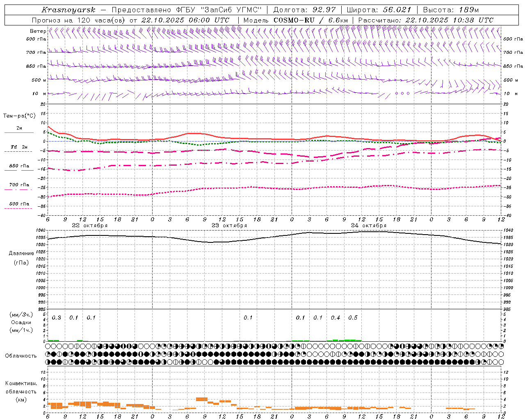
Task: Click the "Высота: 189м" header field
Action: pos(451,10)
